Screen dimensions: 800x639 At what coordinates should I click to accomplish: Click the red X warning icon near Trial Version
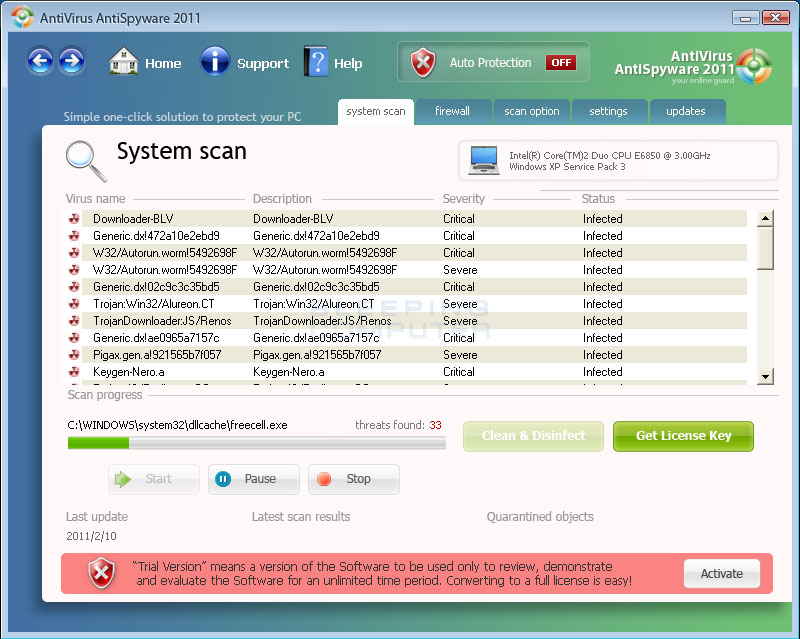[100, 573]
